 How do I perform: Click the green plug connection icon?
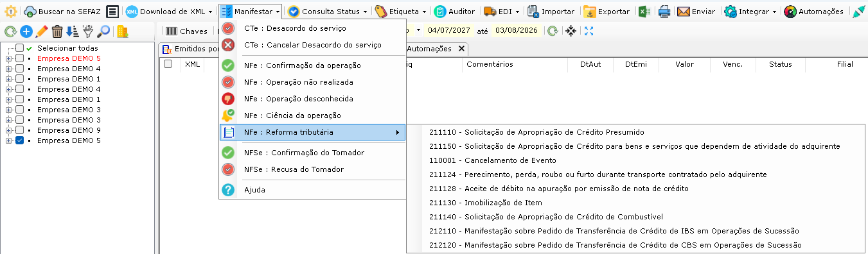click(x=859, y=12)
